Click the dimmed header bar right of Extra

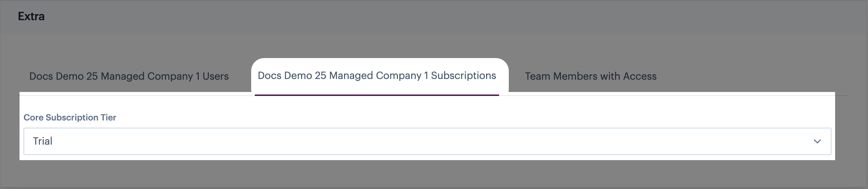434,16
